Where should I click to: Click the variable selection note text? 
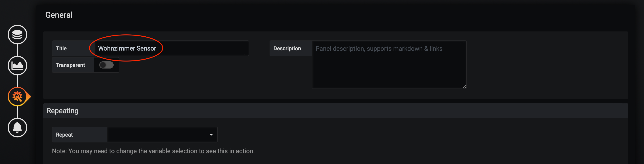pos(153,151)
